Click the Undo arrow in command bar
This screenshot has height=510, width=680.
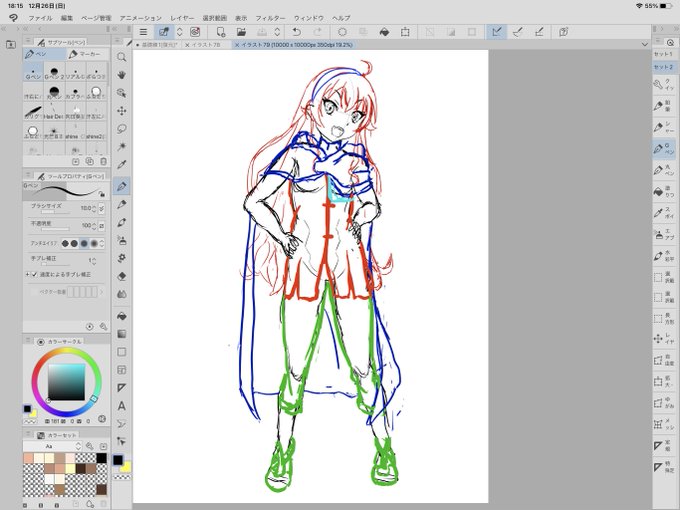(297, 32)
